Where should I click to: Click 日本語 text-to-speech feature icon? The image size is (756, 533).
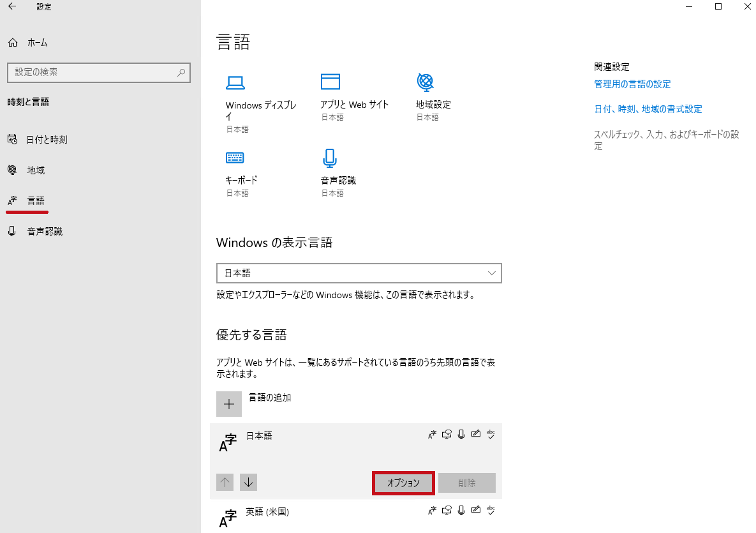coord(447,434)
